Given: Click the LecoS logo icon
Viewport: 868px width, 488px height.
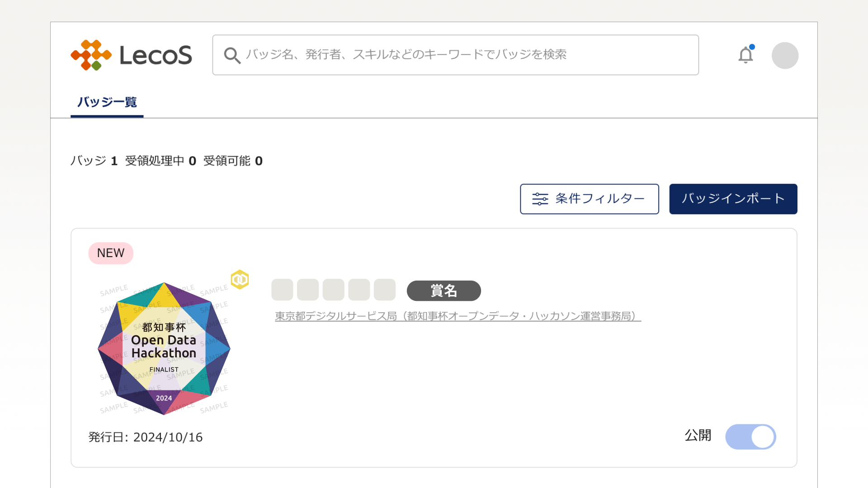Looking at the screenshot, I should coord(91,55).
